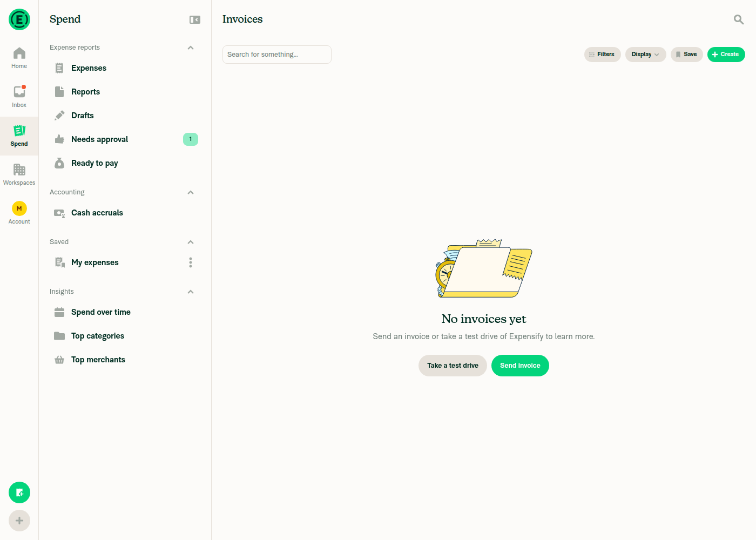Open the Inbox with notification dot

click(x=19, y=97)
